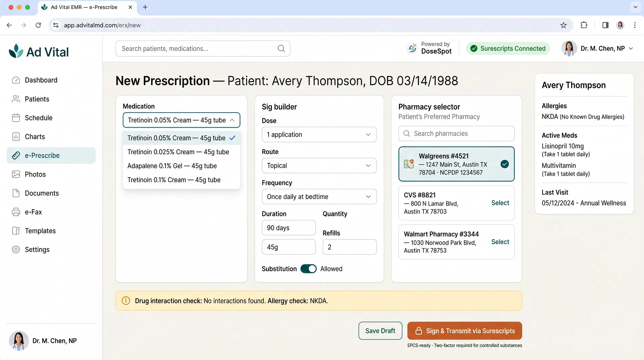Uncheck Walgreens #4521 selection checkmark
Viewport: 644px width, 360px height.
(x=504, y=164)
